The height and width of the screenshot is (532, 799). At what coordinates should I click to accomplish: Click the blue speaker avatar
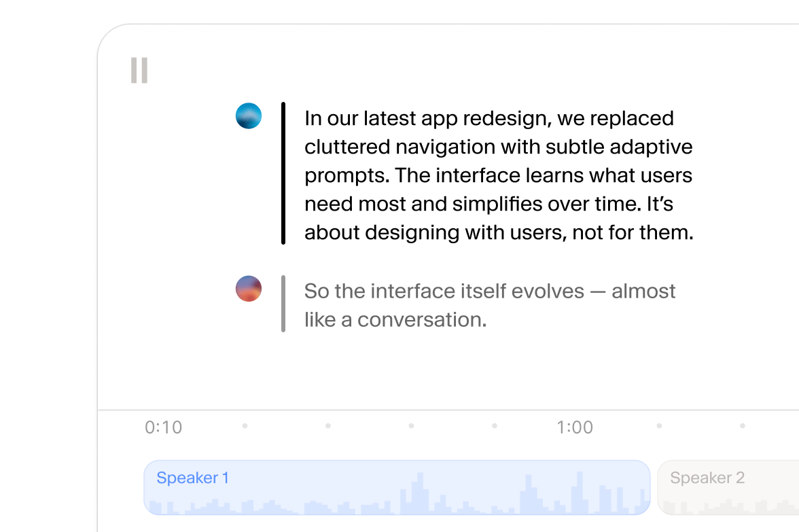pyautogui.click(x=249, y=116)
